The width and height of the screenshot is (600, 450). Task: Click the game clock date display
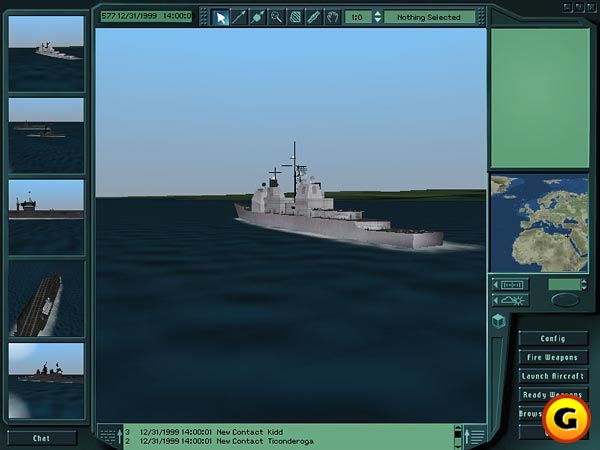click(x=146, y=16)
